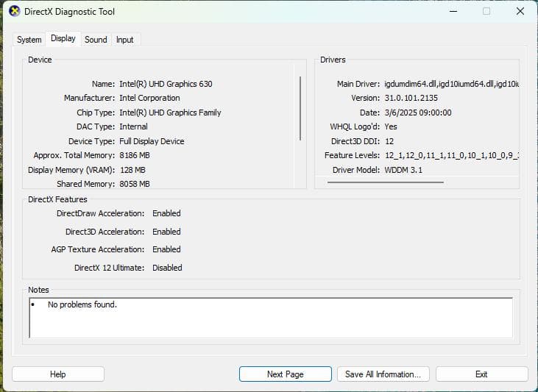Open the Sound tab
This screenshot has width=538, height=392.
[x=96, y=40]
